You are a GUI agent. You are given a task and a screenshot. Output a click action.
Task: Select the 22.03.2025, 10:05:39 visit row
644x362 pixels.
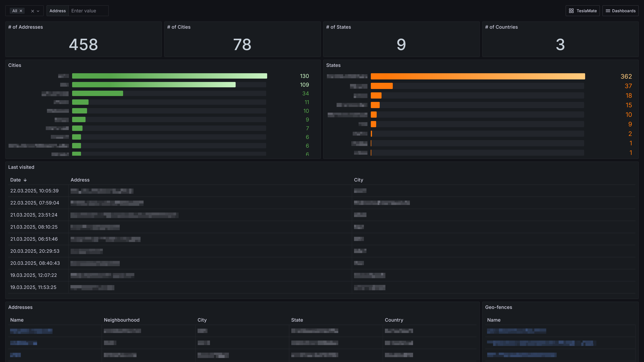pos(34,191)
